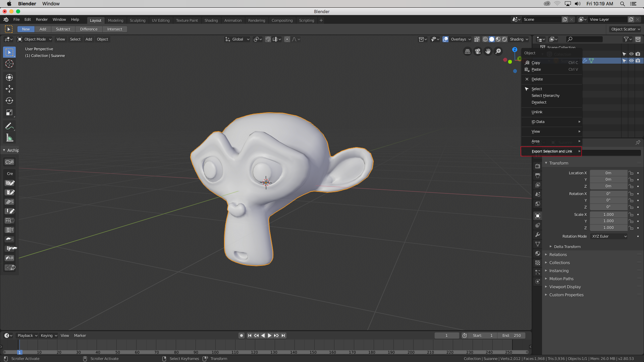Toggle lock on Scale Z
Image resolution: width=644 pixels, height=362 pixels.
[x=631, y=228]
